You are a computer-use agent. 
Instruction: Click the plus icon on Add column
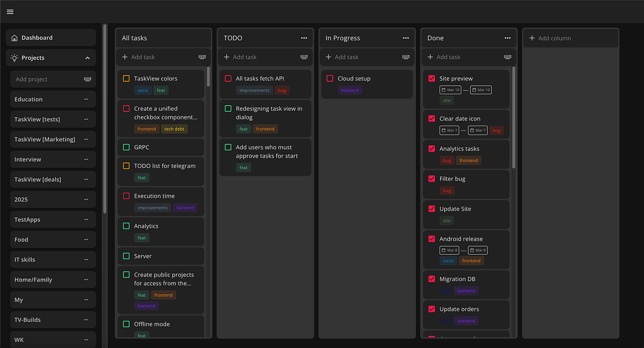coord(532,37)
